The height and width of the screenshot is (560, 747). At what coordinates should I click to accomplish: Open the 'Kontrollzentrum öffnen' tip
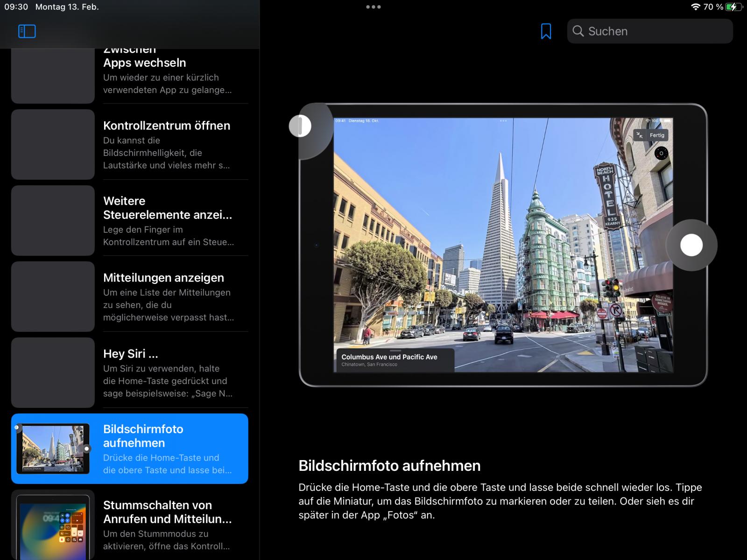tap(130, 145)
